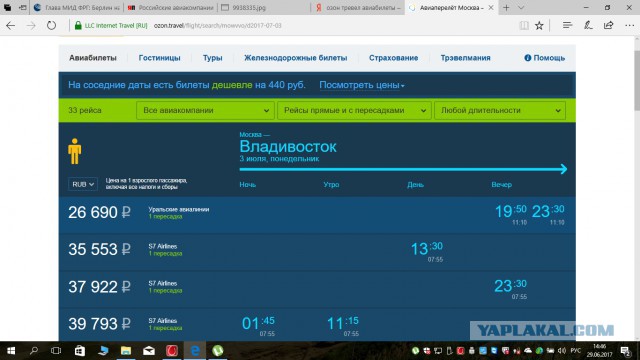
Task: Open Mail app from taskbar
Action: (149, 351)
